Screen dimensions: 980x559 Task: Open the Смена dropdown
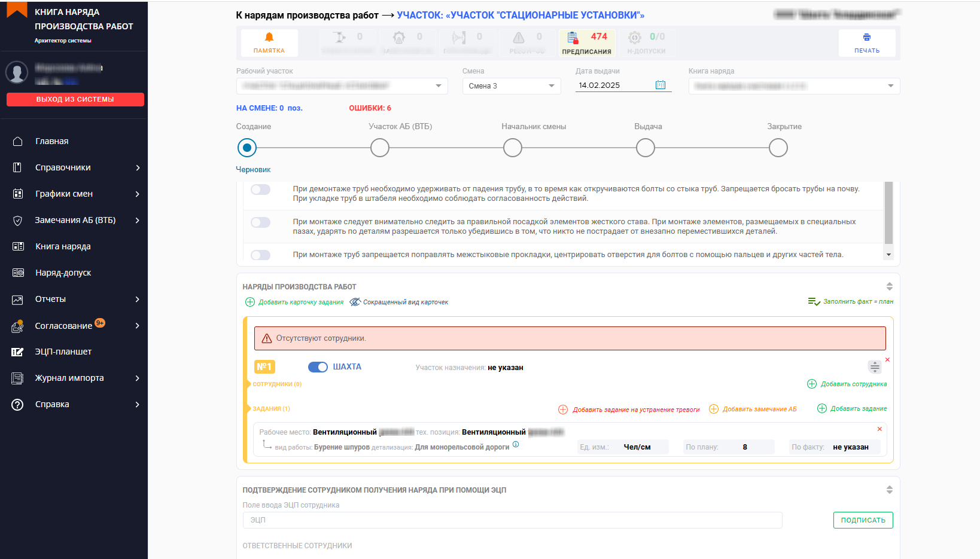pos(512,86)
